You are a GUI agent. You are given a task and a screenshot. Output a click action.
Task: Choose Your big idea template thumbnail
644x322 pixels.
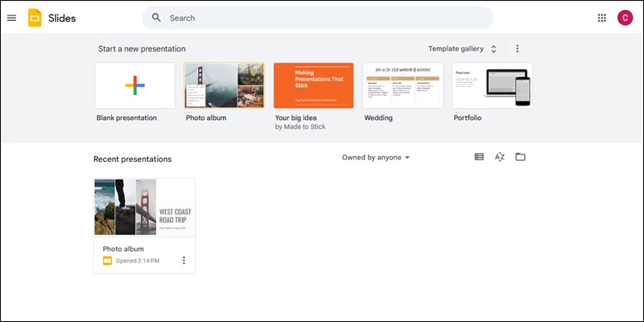[313, 85]
